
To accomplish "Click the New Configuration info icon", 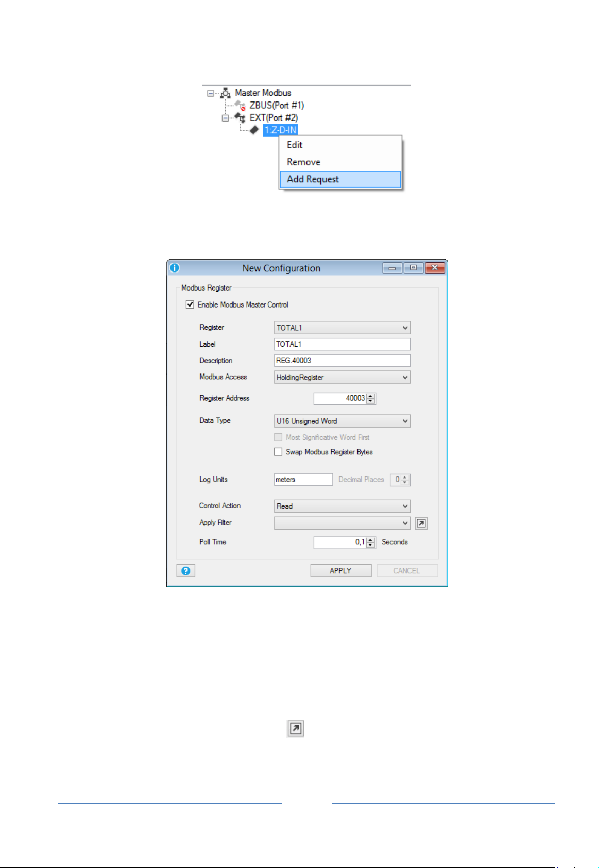I will pos(175,268).
